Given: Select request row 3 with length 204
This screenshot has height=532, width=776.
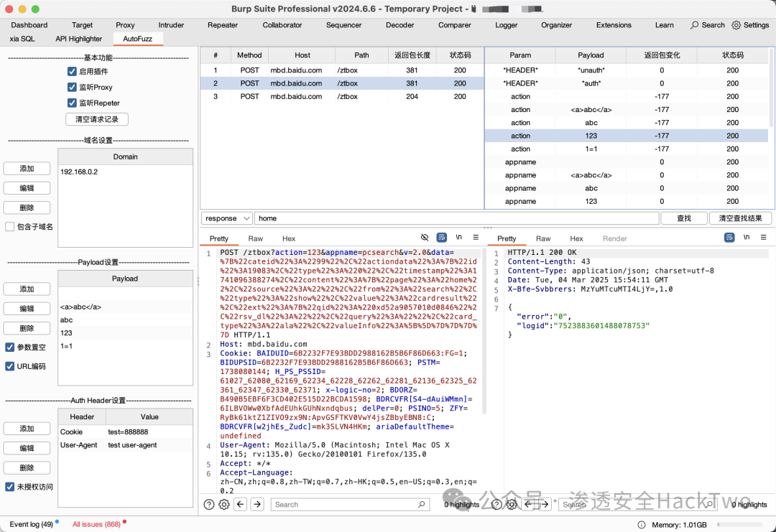Looking at the screenshot, I should 342,96.
